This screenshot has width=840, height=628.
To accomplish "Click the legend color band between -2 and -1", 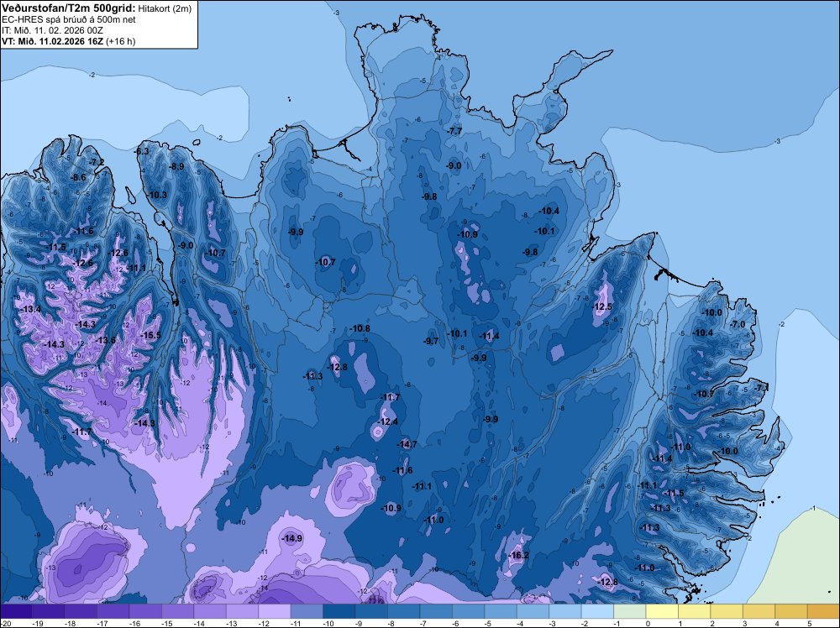I will 598,611.
